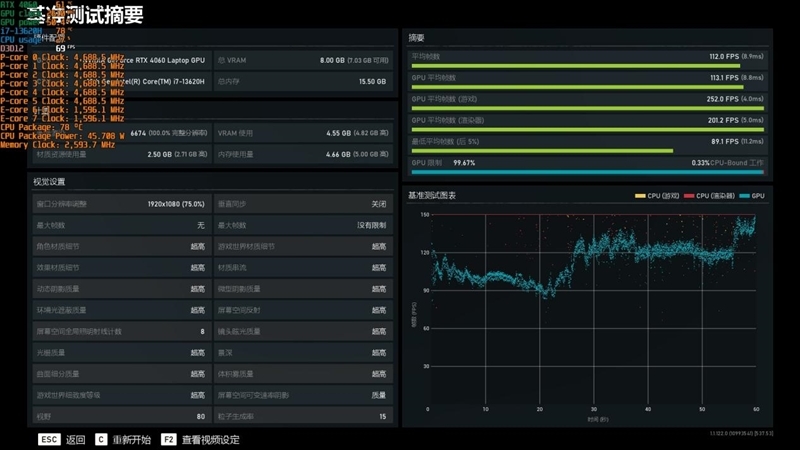Click the 屏幕空间可变速率阴影 row
The height and width of the screenshot is (450, 800).
click(303, 395)
